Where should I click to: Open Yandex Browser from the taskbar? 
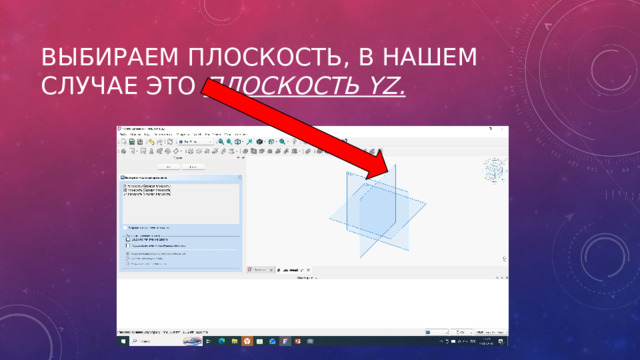(x=247, y=341)
